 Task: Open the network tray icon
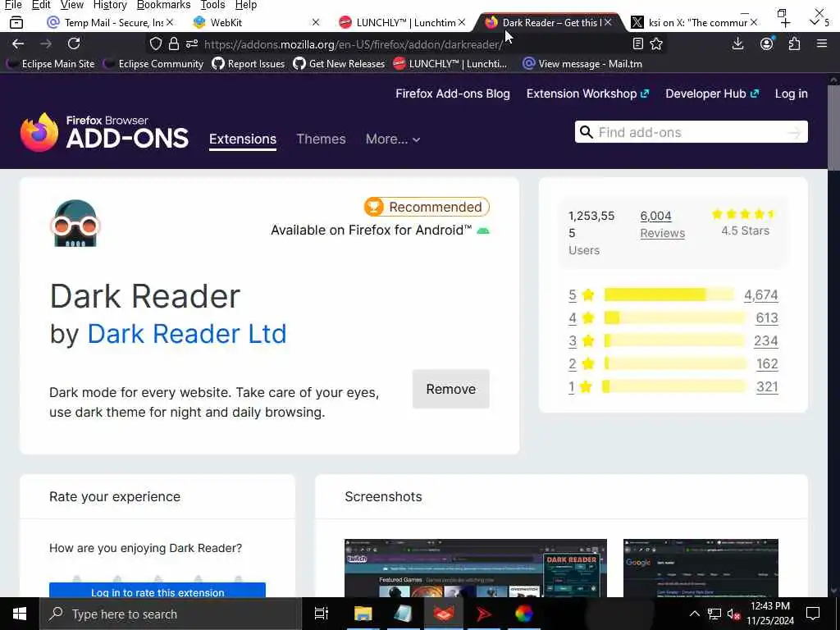coord(714,614)
